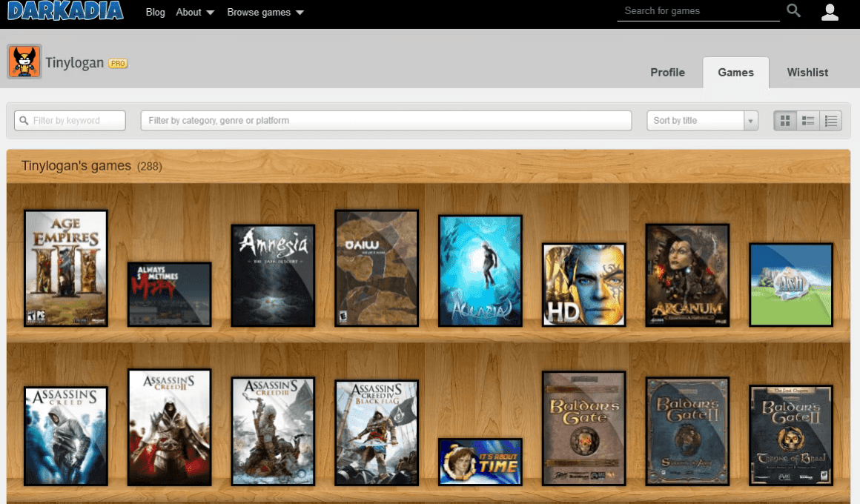Screen dimensions: 860x504
Task: Open the first Assassin's Creed cover
Action: 66,436
